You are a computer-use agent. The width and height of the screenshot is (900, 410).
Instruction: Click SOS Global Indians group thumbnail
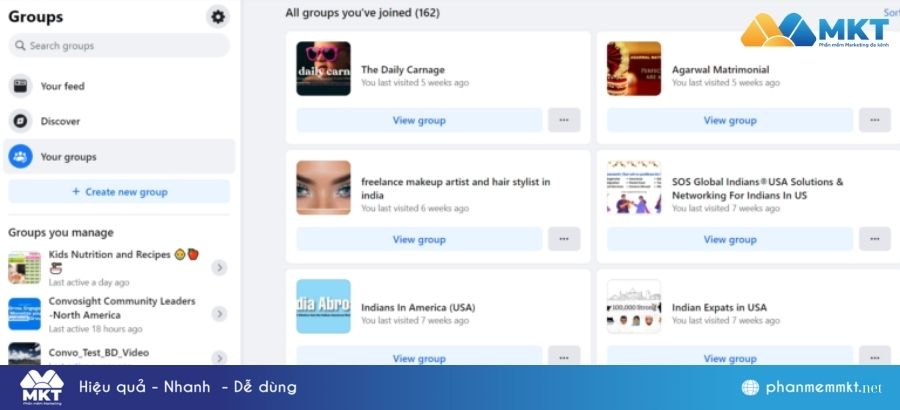634,188
